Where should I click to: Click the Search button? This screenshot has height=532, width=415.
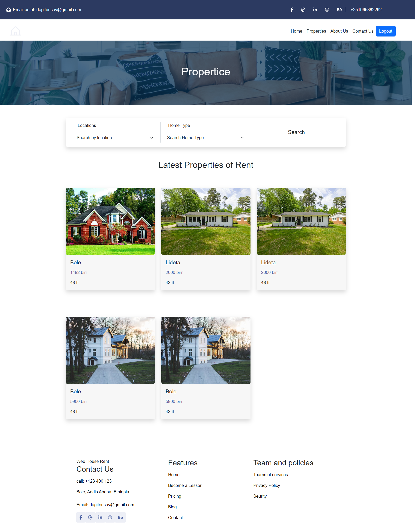(296, 132)
